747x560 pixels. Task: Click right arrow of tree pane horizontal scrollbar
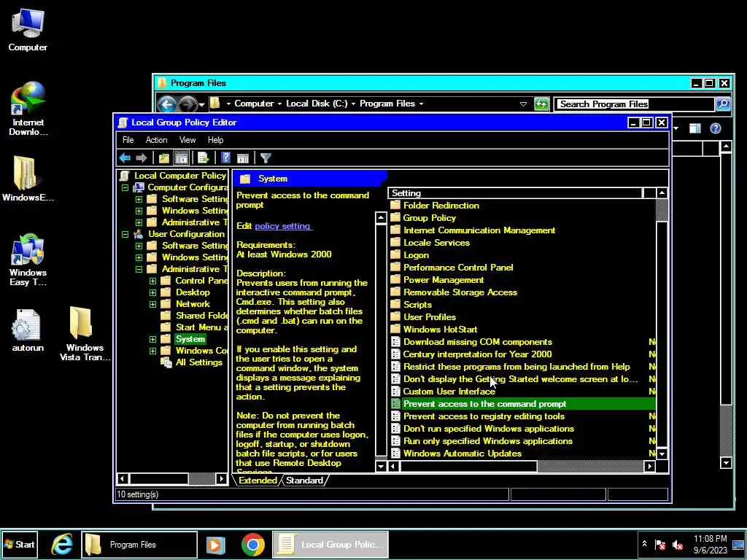click(x=222, y=478)
